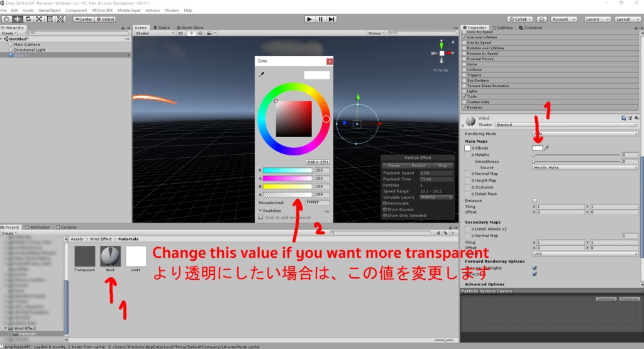This screenshot has height=349, width=644.
Task: Open the material preset sliders icon
Action: point(630,118)
